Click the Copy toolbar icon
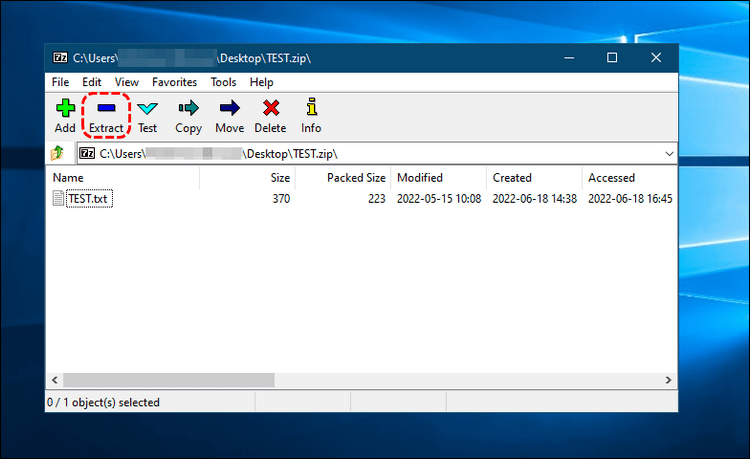Viewport: 750px width, 459px height. [188, 108]
